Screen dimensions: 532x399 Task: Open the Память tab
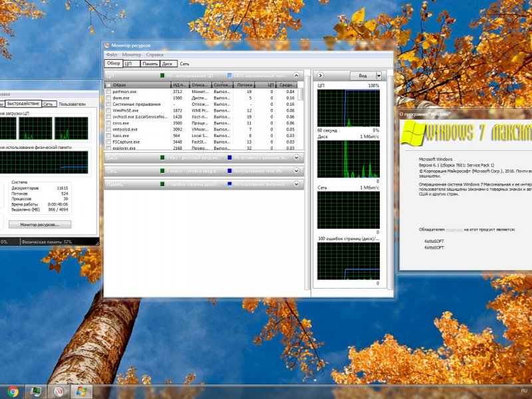[x=150, y=64]
